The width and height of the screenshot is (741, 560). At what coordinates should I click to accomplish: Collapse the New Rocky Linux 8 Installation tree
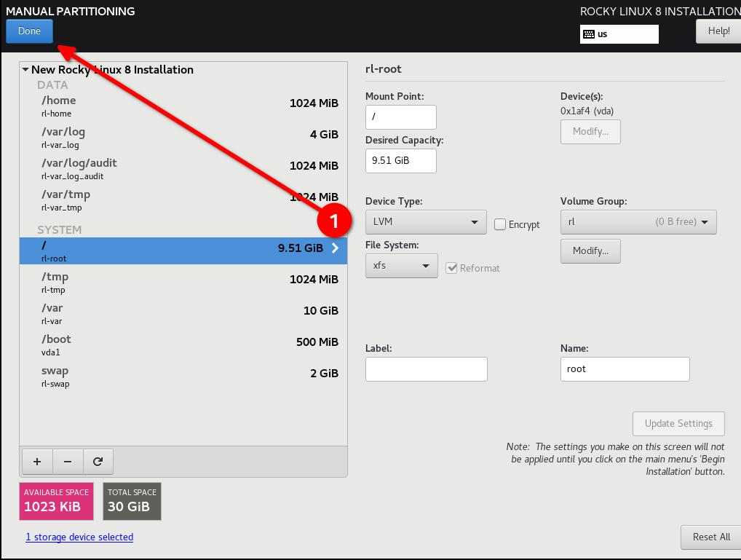25,70
